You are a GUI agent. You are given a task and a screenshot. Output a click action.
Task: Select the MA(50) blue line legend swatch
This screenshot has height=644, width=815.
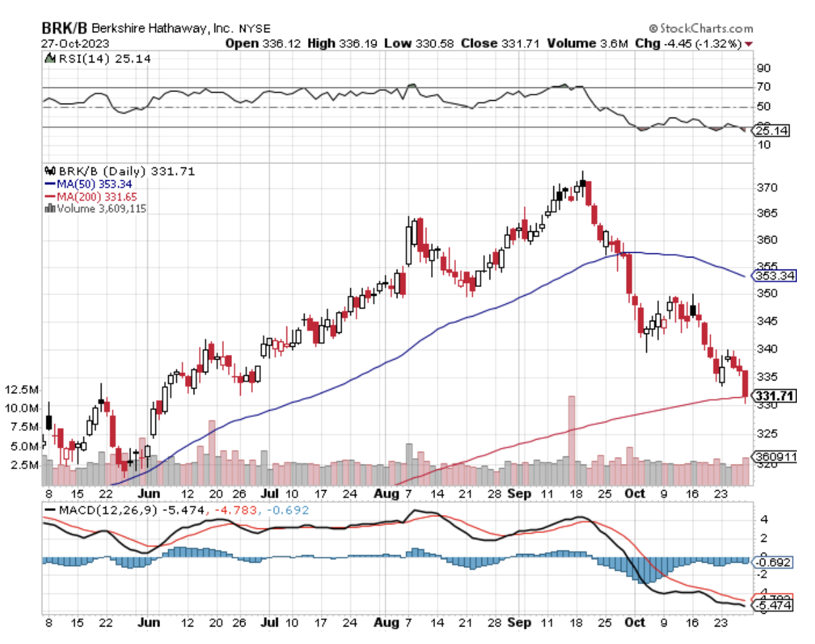coord(48,184)
